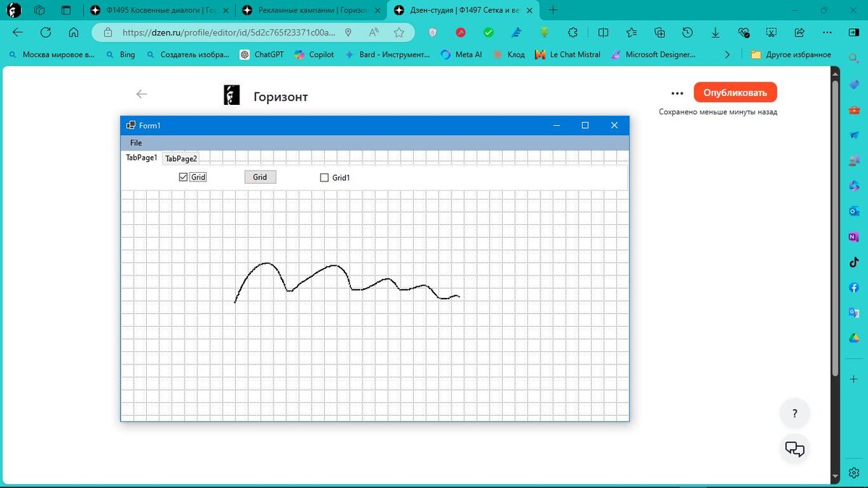Open the three-dot menu beside Опубликовать
Viewport: 868px width, 488px height.
[677, 93]
